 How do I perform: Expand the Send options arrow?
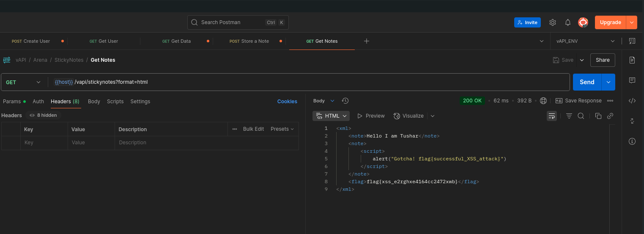[x=608, y=82]
